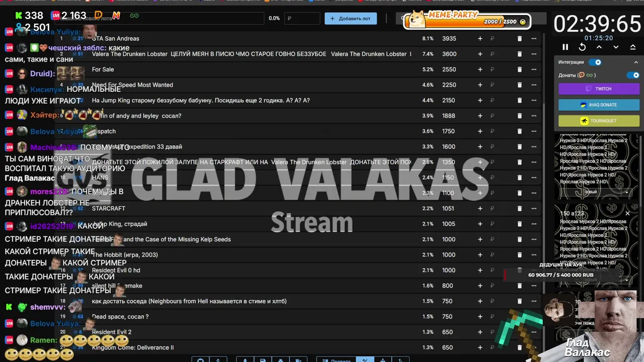
Task: Add to the STARCRAFT lot with plus
Action: point(480,208)
